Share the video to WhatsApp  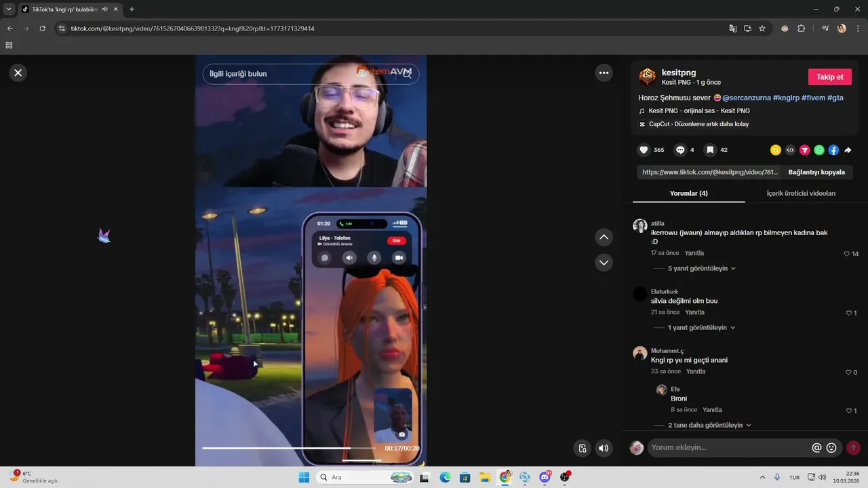(819, 150)
